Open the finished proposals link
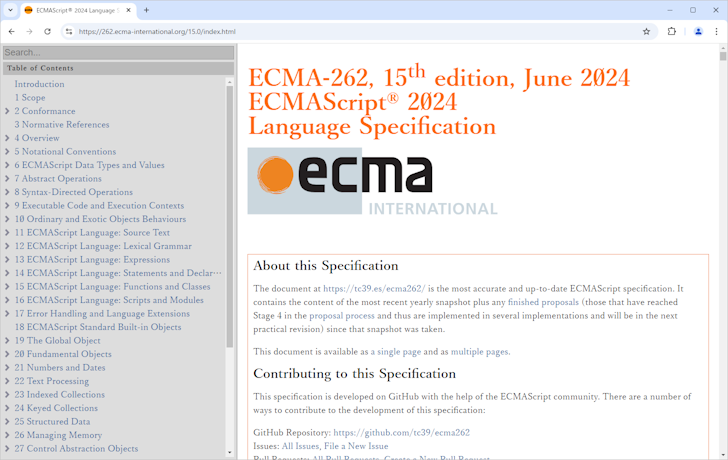 point(543,302)
